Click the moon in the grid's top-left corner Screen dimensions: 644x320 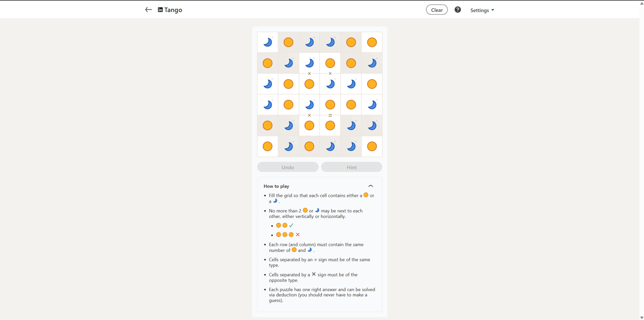268,42
